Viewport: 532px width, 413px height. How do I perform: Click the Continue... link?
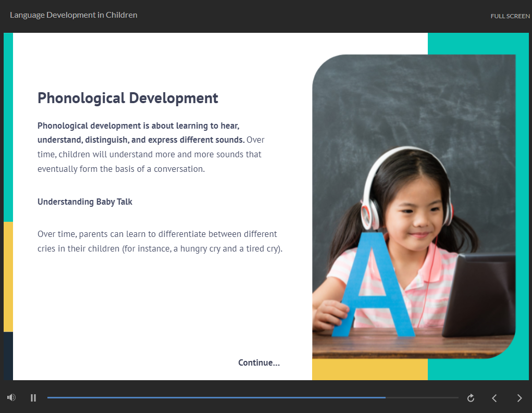pos(258,362)
